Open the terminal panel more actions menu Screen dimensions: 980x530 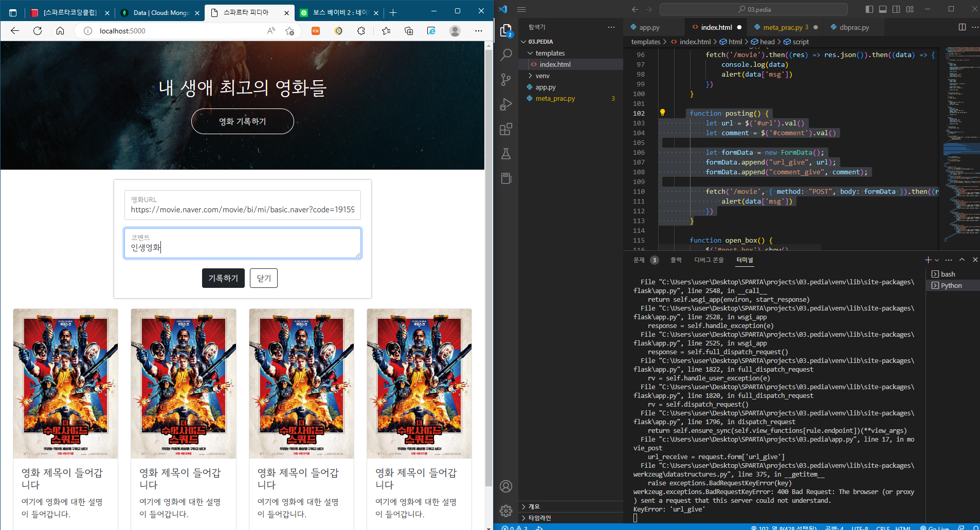(x=949, y=260)
